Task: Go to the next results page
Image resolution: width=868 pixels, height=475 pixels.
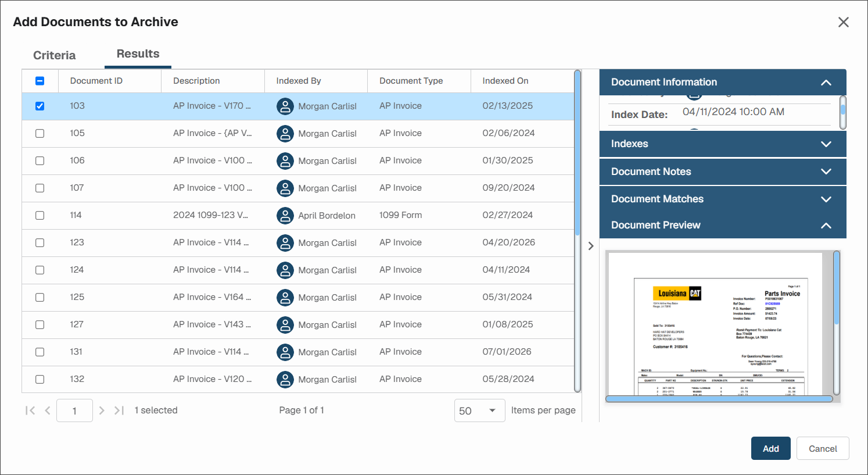Action: [x=102, y=410]
